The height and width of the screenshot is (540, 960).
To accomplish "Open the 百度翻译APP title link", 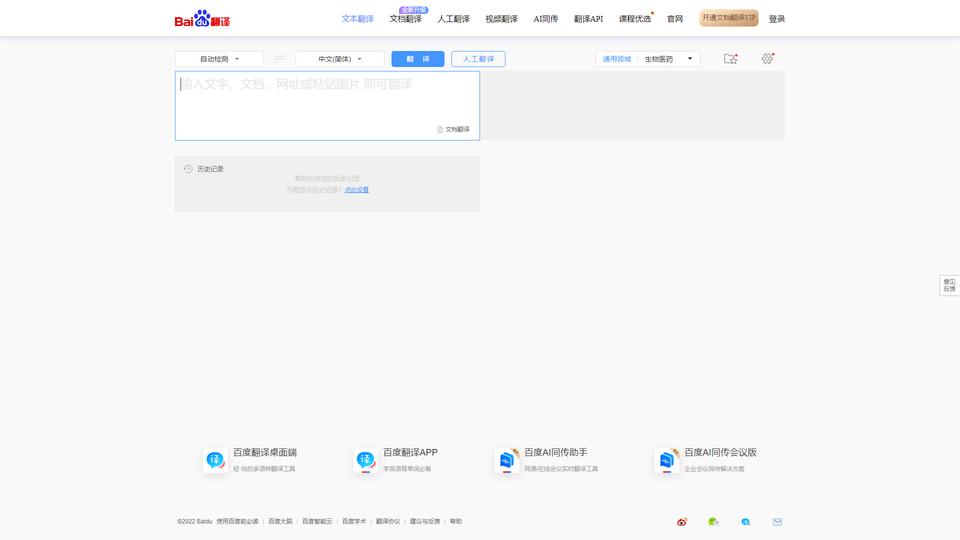I will click(410, 452).
